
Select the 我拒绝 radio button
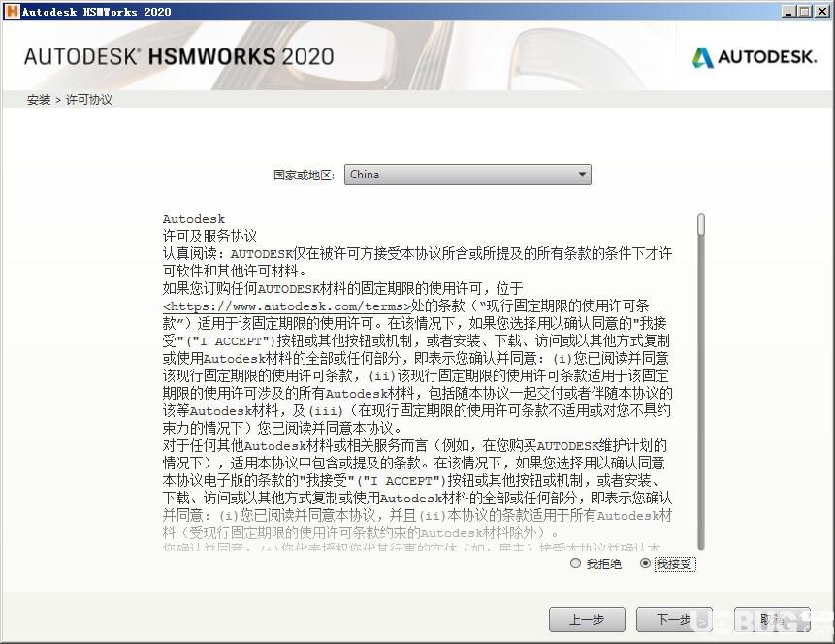pos(575,563)
